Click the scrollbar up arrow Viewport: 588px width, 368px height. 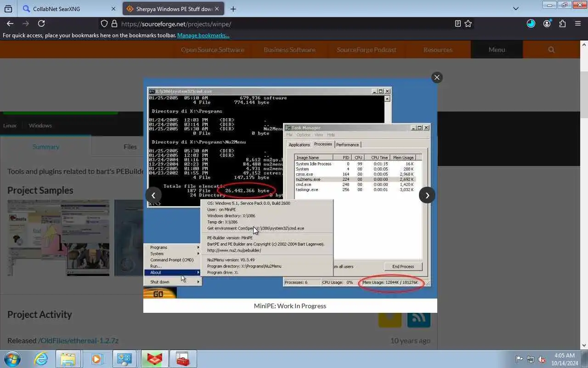(x=584, y=45)
